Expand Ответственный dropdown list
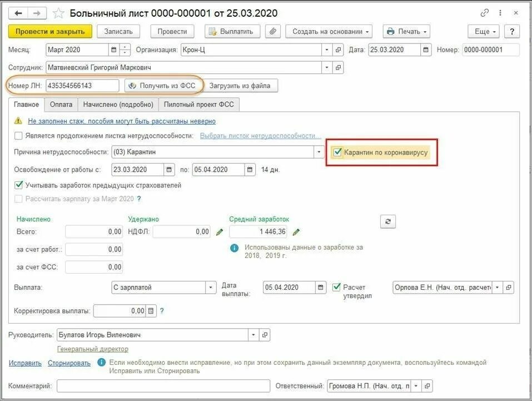532x401 pixels. (416, 386)
